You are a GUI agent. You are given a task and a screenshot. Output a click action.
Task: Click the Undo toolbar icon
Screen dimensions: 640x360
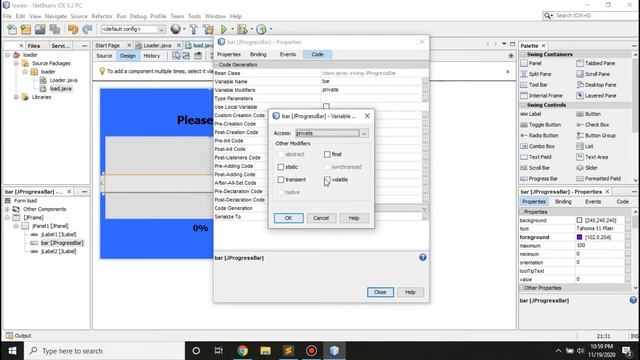(x=73, y=29)
